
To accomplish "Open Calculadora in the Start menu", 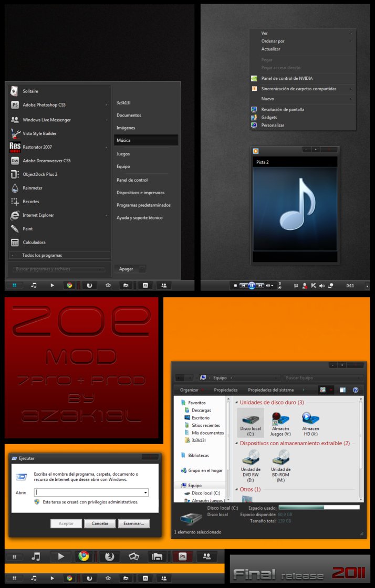I will click(34, 243).
